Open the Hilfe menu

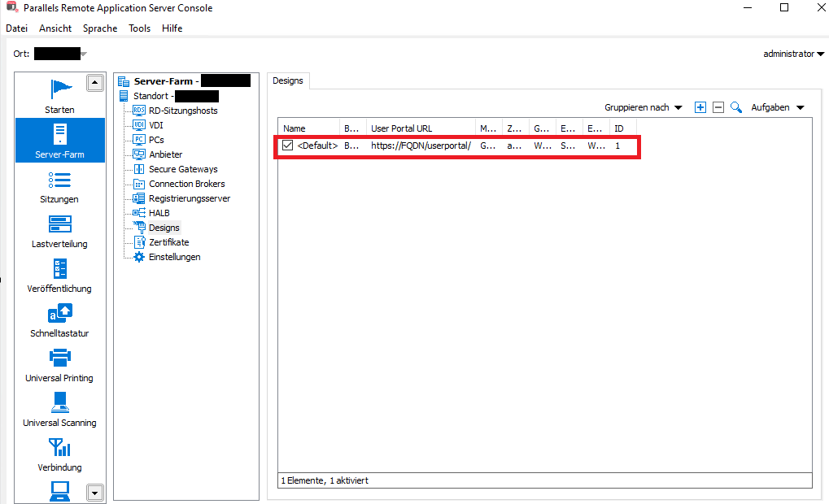pos(172,28)
